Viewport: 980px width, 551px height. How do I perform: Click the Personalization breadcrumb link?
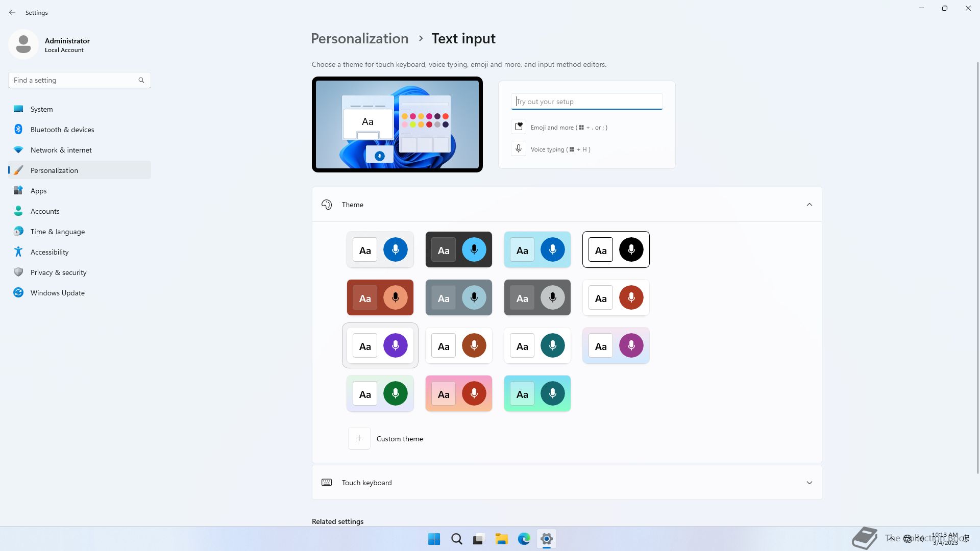point(359,39)
